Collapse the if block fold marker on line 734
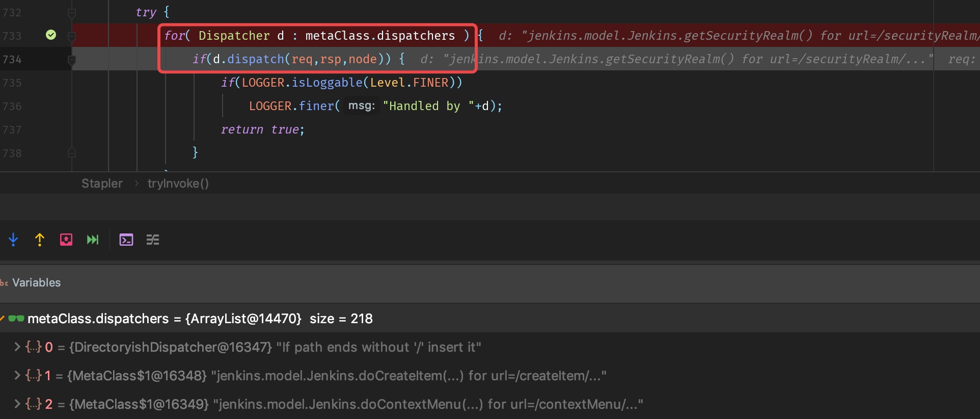 coord(72,61)
